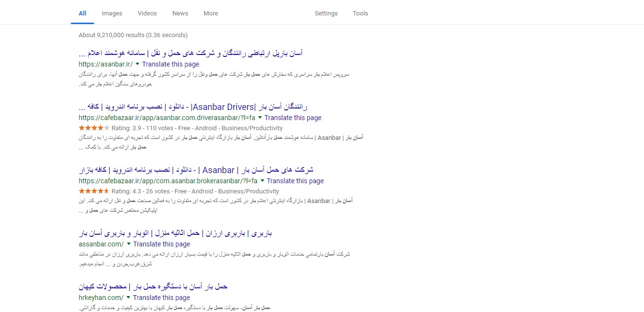Open the brokerasanbar Asanbar result title
Image resolution: width=644 pixels, height=312 pixels.
click(x=196, y=170)
